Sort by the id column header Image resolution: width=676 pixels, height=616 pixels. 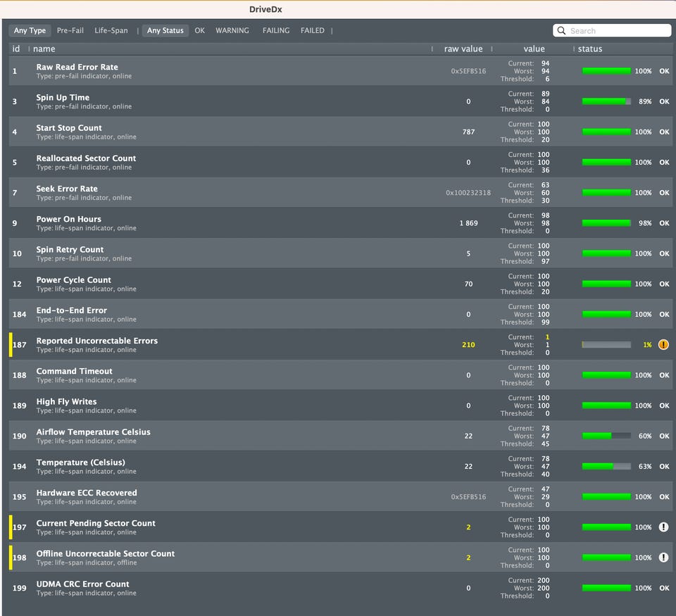(x=16, y=49)
